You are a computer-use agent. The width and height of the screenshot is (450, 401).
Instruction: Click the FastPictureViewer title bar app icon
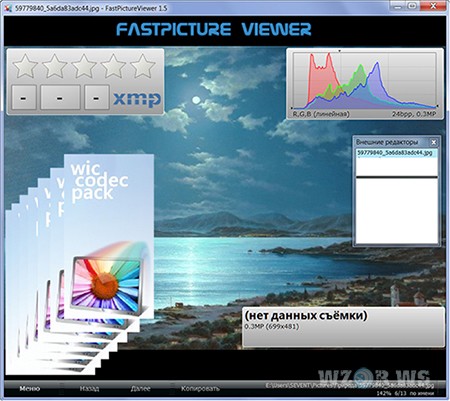[8, 8]
